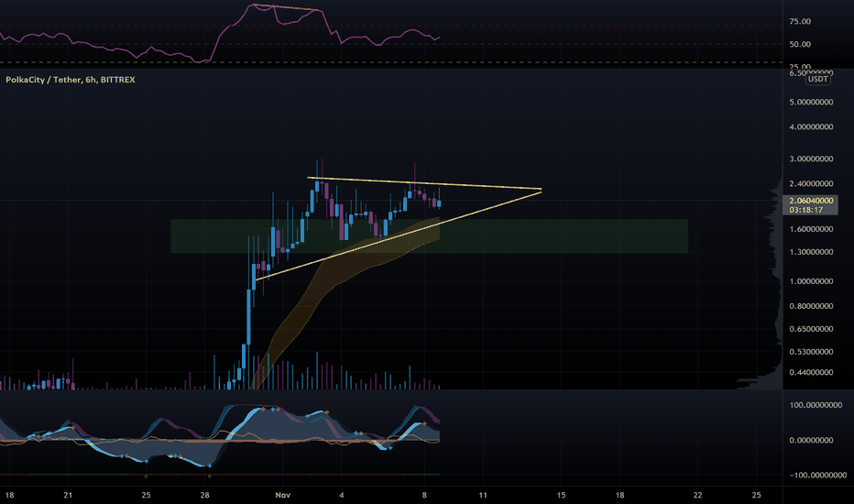Click the 21 date label on time axis
Image resolution: width=854 pixels, height=504 pixels.
click(x=68, y=495)
